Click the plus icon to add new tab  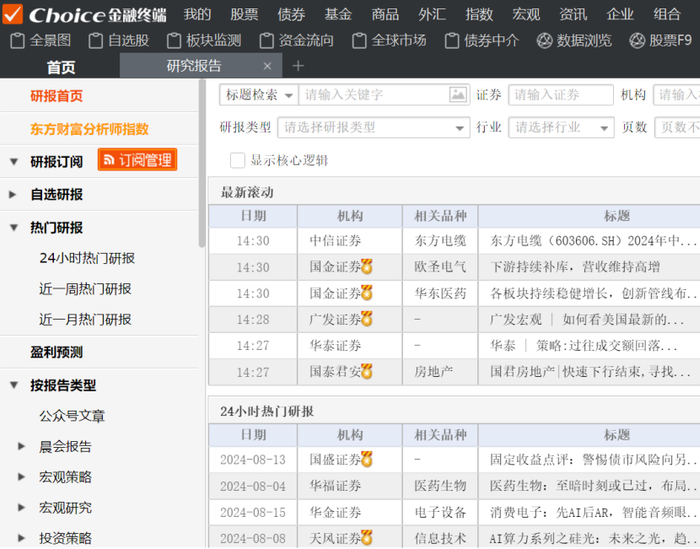pos(298,66)
